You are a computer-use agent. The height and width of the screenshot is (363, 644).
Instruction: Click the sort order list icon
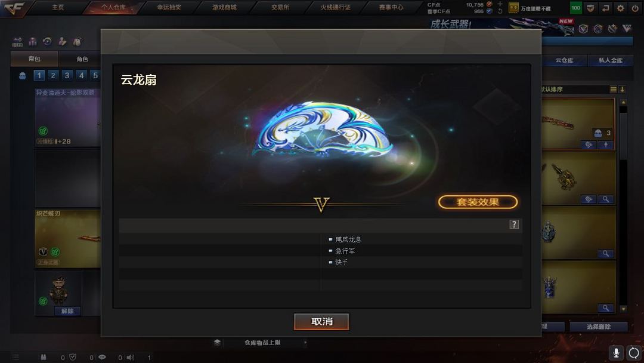click(613, 89)
